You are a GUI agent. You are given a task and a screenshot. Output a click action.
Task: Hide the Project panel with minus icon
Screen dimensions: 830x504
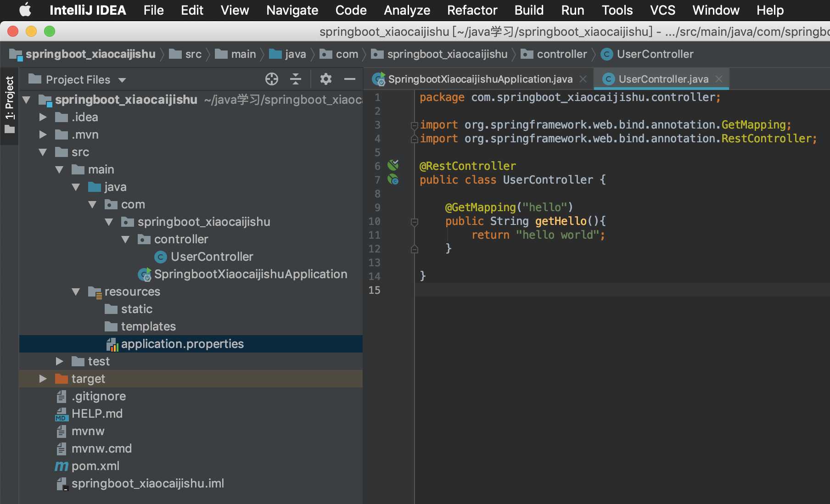point(350,79)
